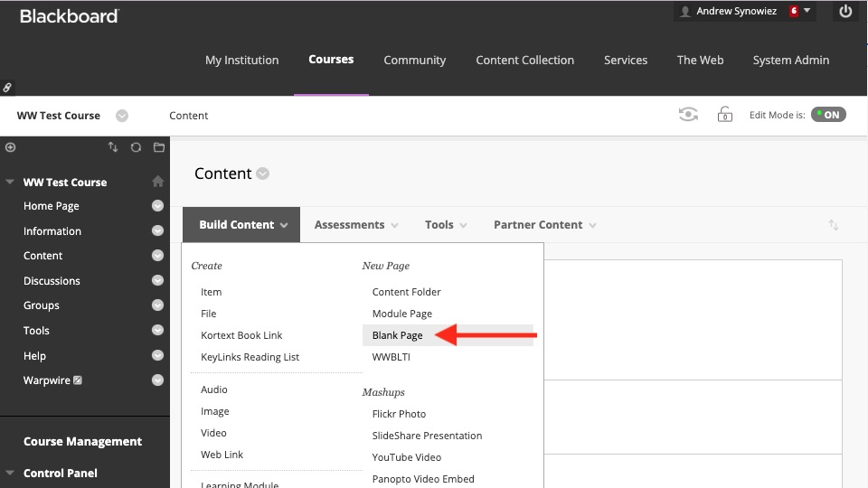Choose Panopto Video Embed
868x488 pixels.
(x=423, y=479)
